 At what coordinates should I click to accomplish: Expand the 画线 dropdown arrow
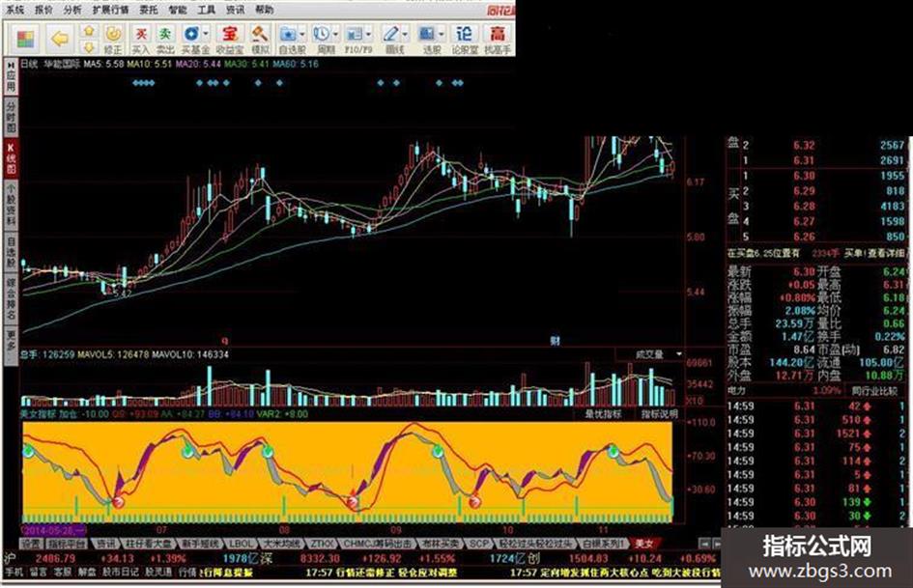point(405,35)
